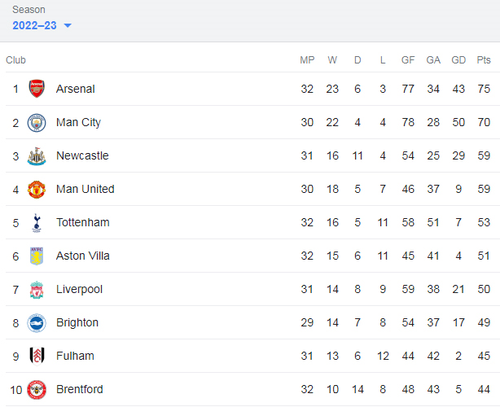Click the Brentford bee crest icon
The image size is (500, 407).
pos(37,389)
